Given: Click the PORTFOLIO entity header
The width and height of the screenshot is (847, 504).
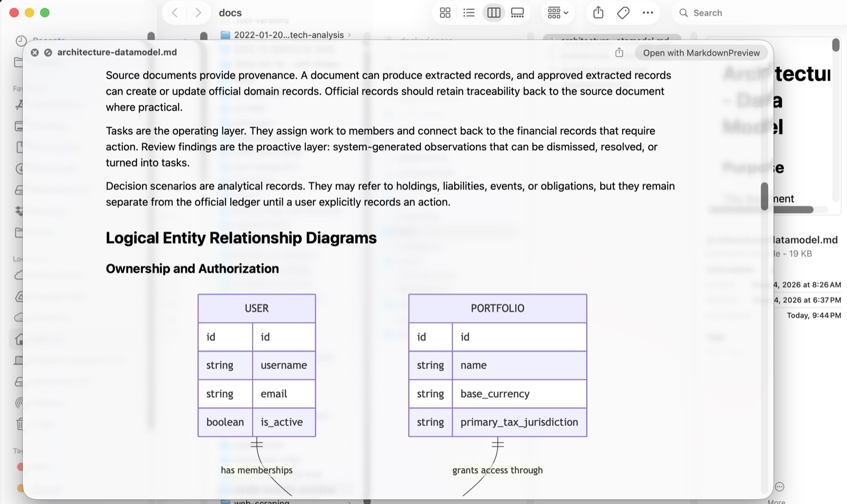Looking at the screenshot, I should (498, 308).
